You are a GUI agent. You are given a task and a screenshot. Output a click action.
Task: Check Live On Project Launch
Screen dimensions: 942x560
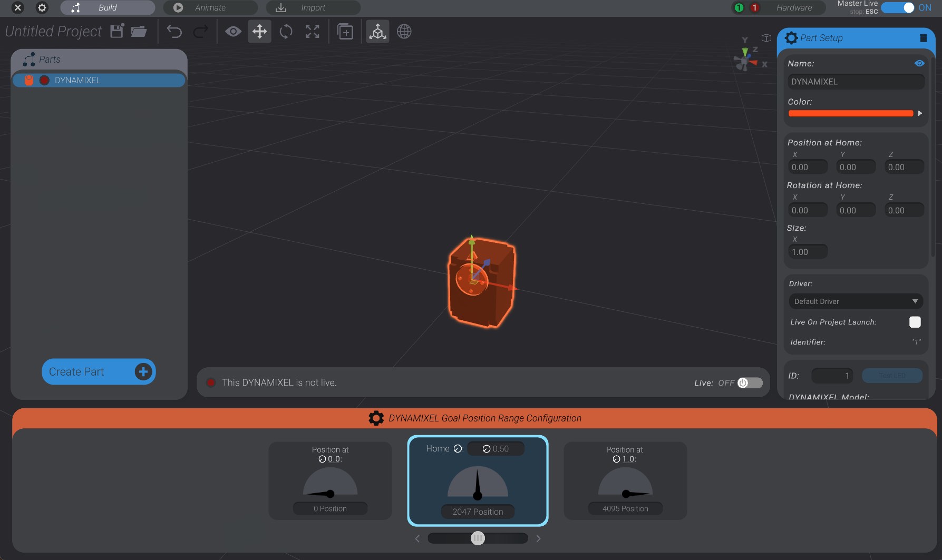click(x=915, y=322)
